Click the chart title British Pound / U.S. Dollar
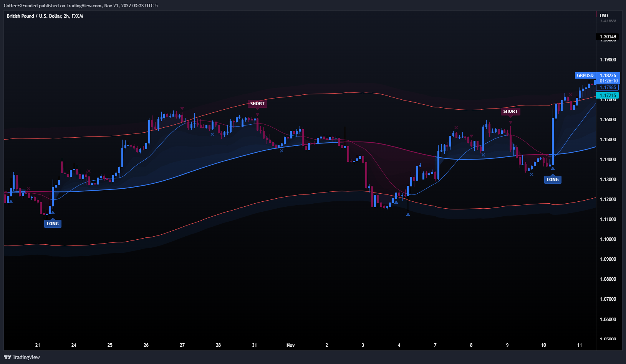 point(45,16)
